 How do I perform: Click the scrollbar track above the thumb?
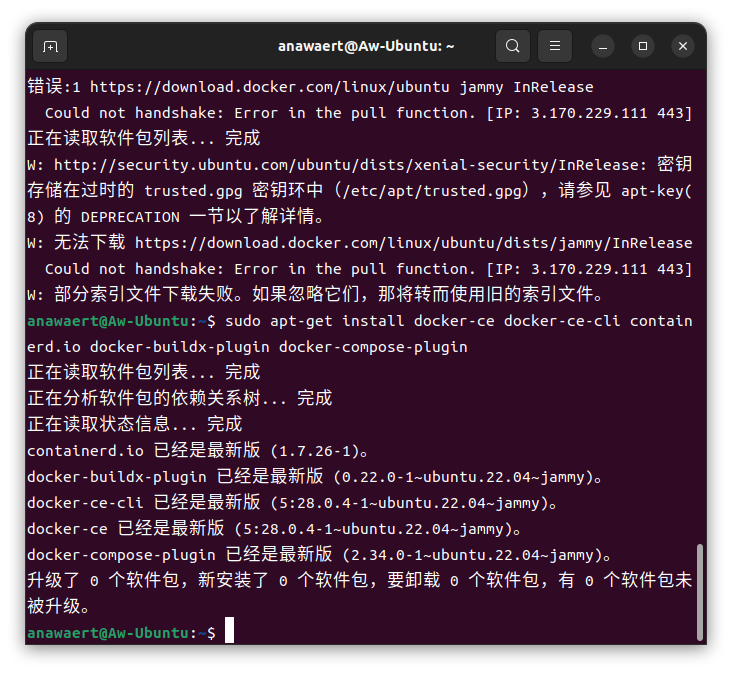700,300
